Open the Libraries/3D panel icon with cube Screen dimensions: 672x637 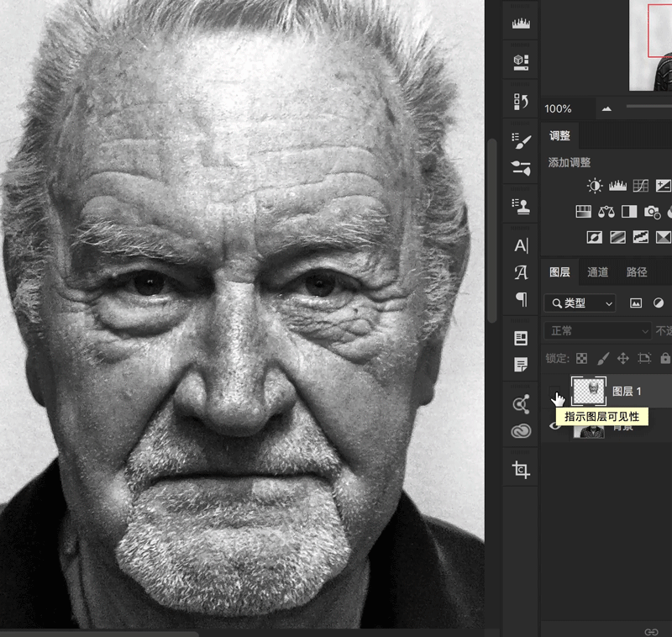521,62
